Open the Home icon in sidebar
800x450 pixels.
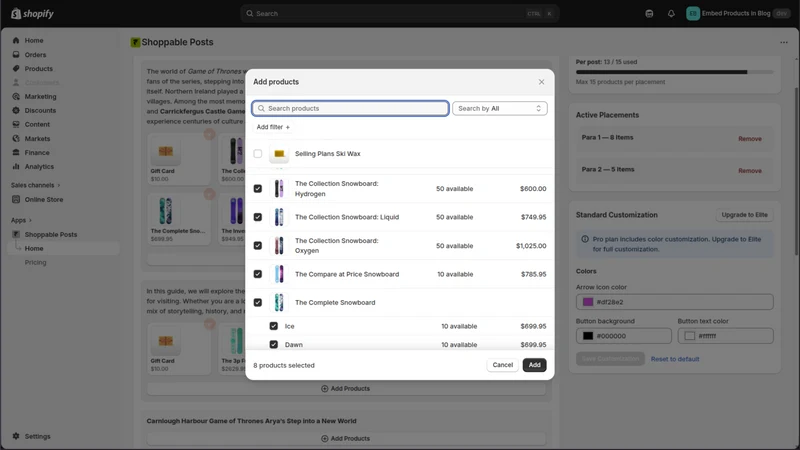point(16,40)
